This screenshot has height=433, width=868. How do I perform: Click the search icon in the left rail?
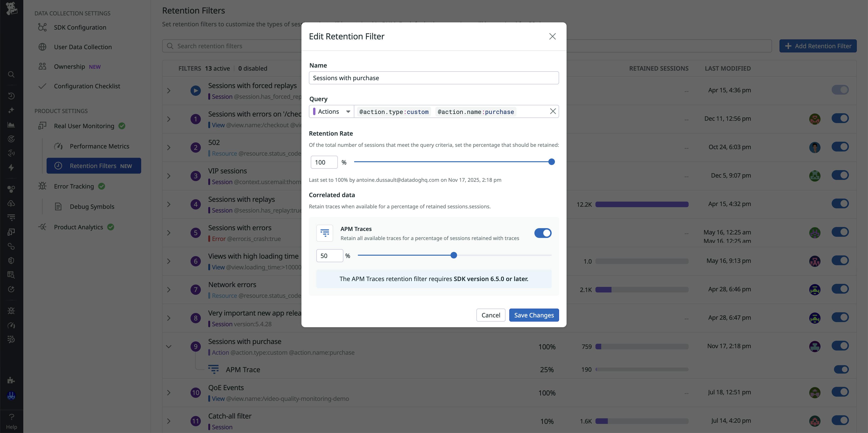11,75
